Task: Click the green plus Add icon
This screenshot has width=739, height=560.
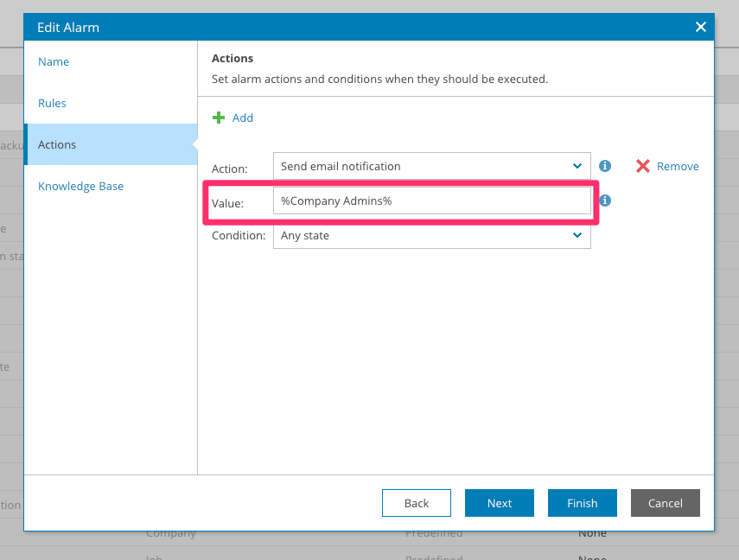Action: [219, 118]
